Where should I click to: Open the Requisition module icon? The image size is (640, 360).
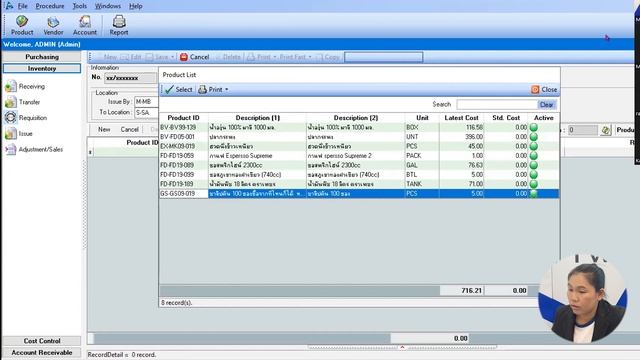11,118
